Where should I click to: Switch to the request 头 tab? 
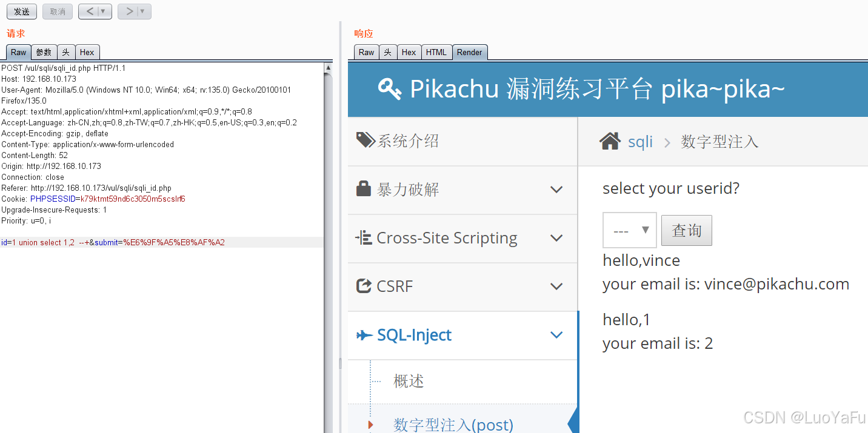66,52
